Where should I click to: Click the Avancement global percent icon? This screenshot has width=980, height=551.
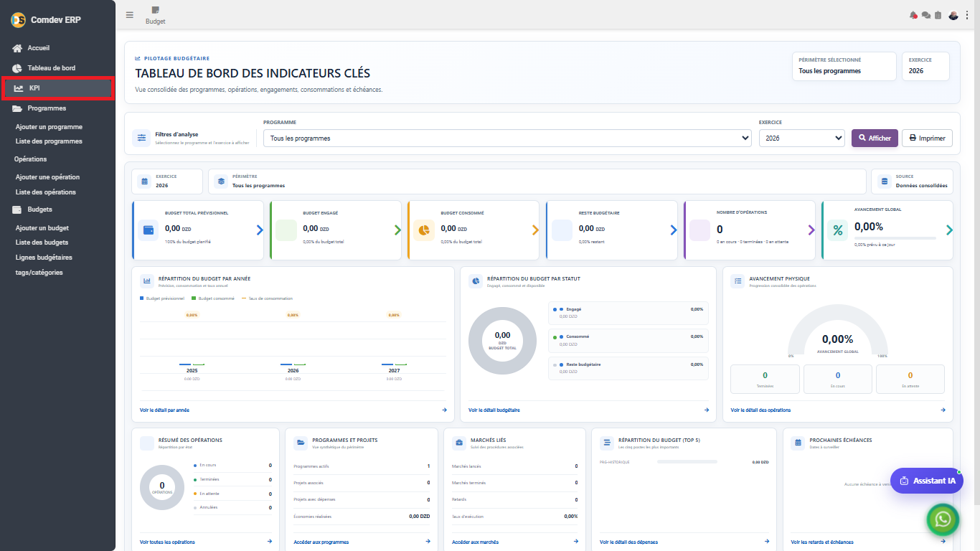point(837,230)
